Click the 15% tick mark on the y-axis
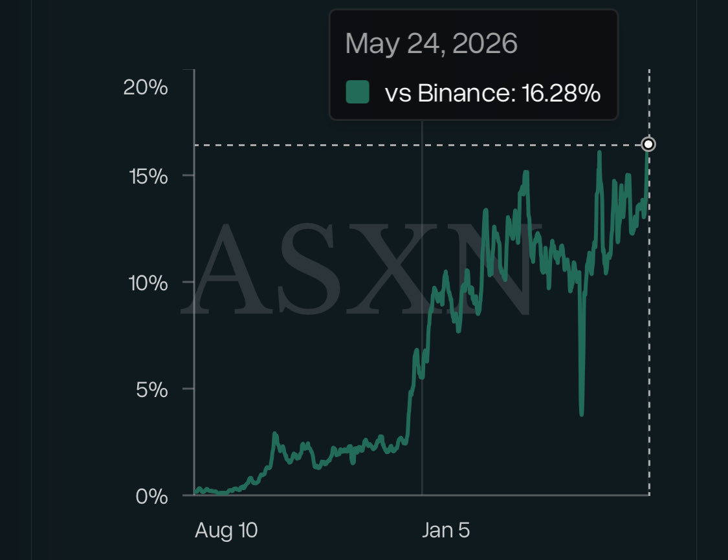 point(188,175)
